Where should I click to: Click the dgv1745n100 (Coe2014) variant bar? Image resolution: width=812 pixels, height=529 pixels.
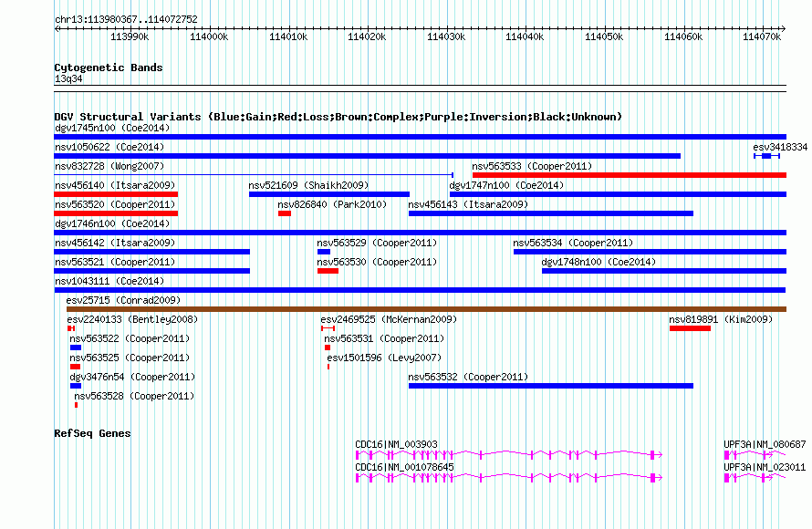click(420, 137)
